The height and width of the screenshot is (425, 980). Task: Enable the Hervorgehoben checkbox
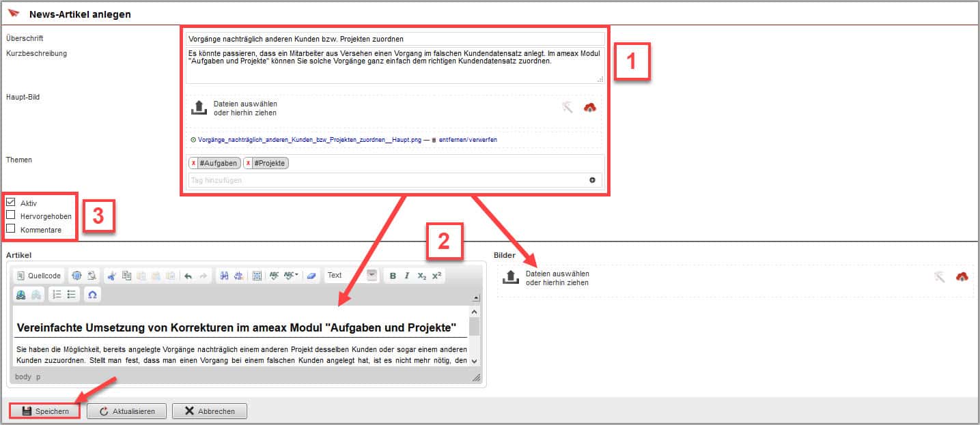pyautogui.click(x=11, y=216)
